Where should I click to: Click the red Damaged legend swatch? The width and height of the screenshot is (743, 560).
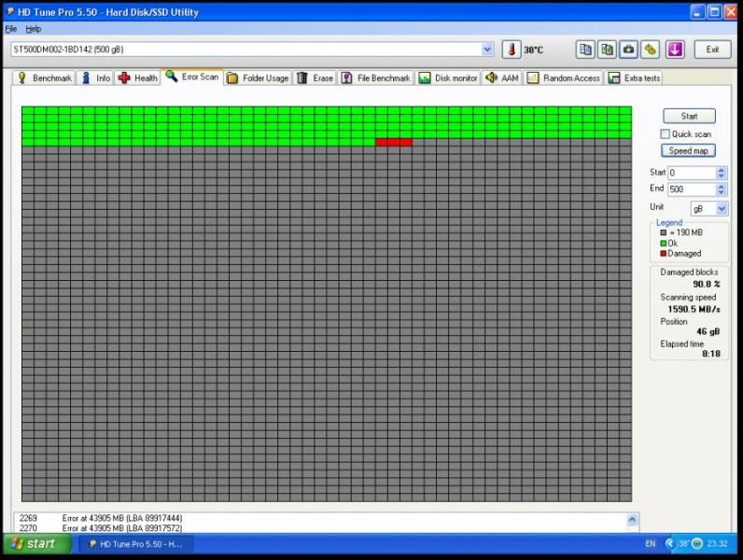(x=664, y=254)
